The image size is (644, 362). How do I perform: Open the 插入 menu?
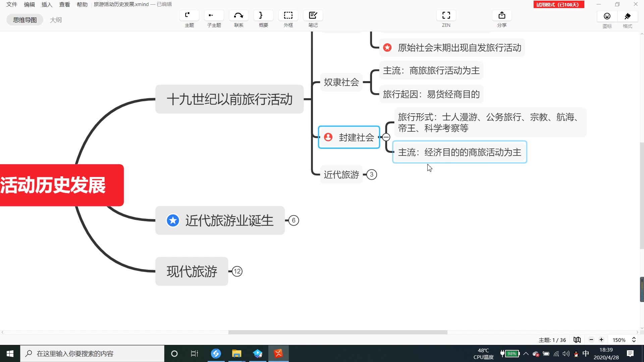[x=47, y=4]
